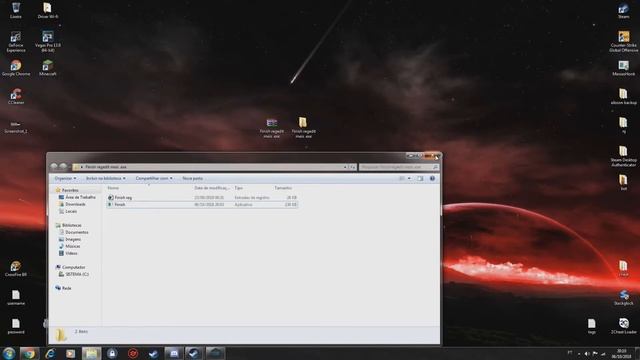Launch Stackglock desktop shortcut
This screenshot has height=360, width=640.
pos(623,297)
